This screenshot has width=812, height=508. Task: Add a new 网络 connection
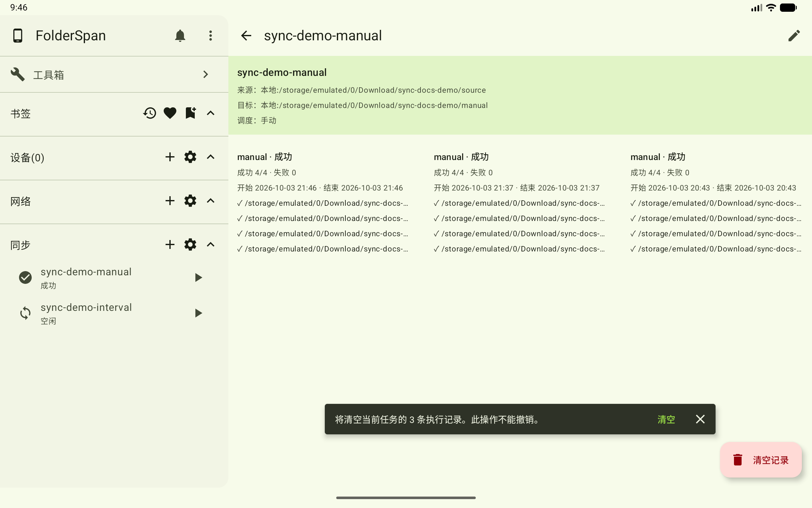point(170,201)
